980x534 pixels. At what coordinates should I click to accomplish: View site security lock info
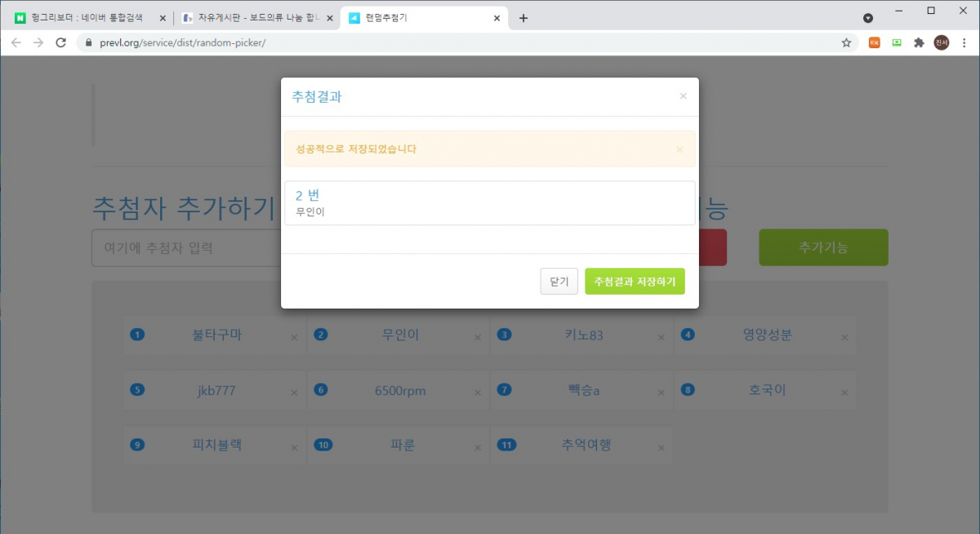click(88, 42)
